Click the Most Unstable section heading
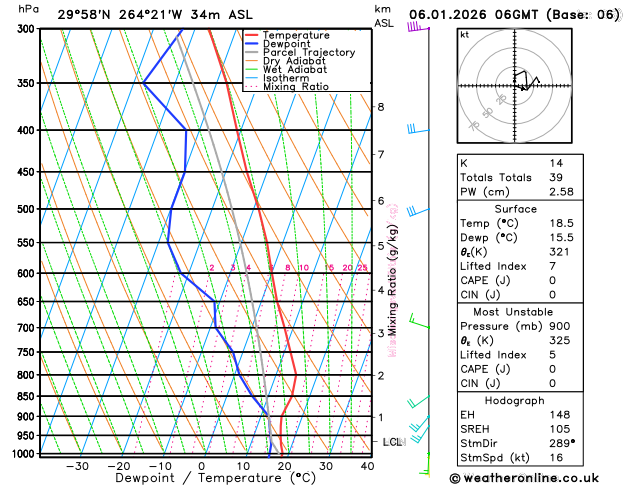 point(513,312)
